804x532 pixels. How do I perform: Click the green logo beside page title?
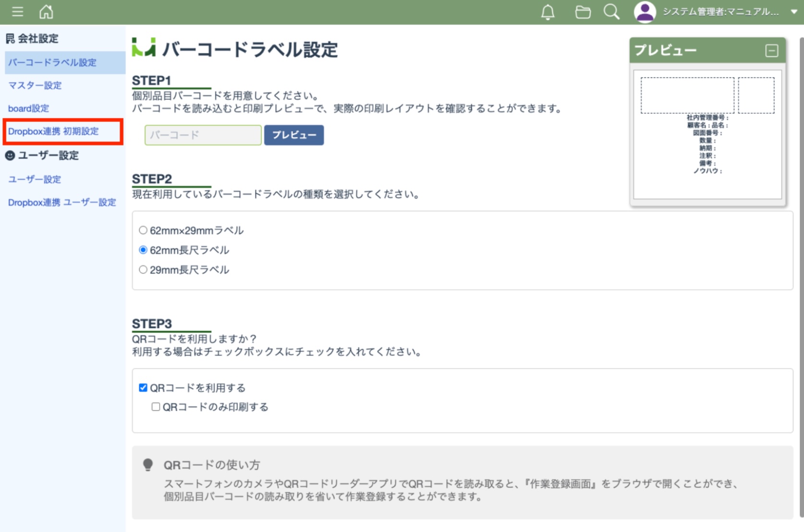144,48
